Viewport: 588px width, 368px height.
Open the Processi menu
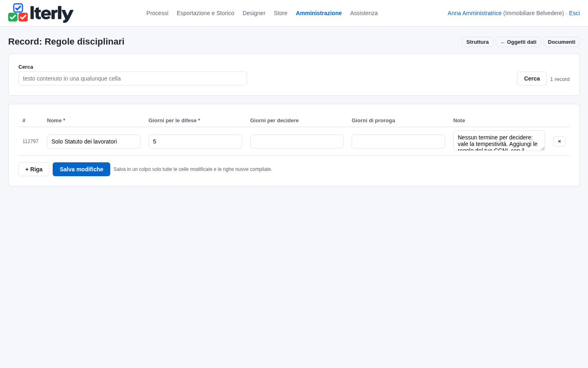point(157,13)
